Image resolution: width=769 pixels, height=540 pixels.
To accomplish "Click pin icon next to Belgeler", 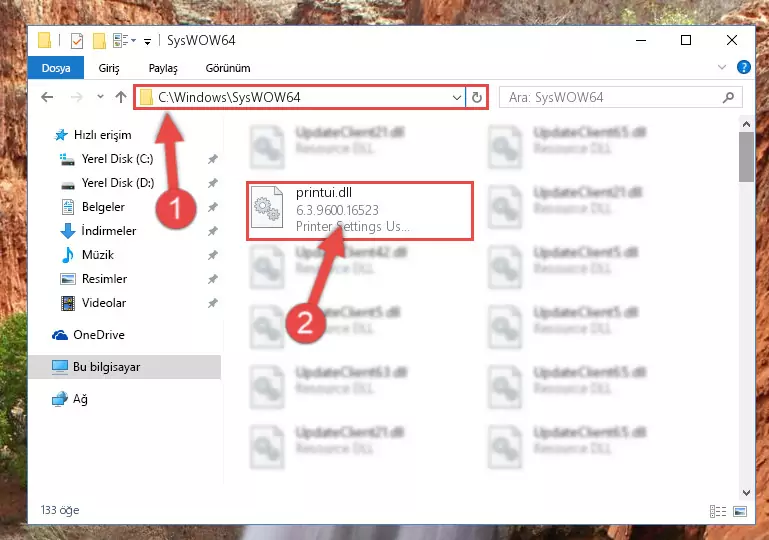I will (x=212, y=207).
